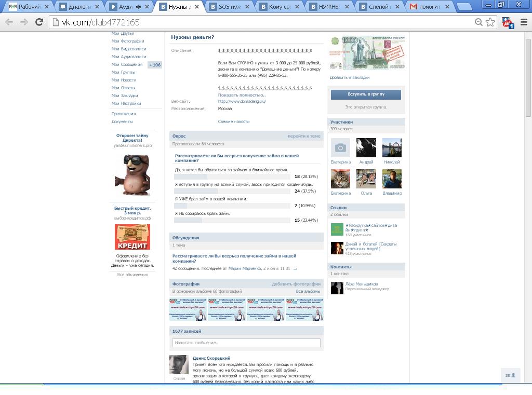Bookmark page with the star icon
Image resolution: width=532 pixels, height=395 pixels.
[x=490, y=22]
